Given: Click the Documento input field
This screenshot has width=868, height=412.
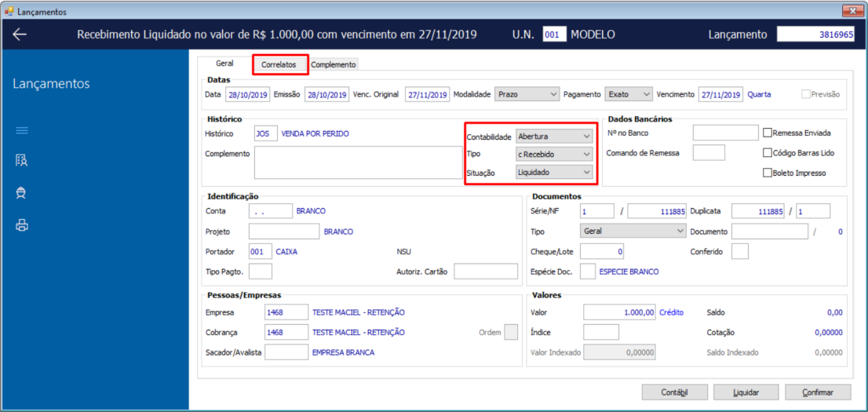Looking at the screenshot, I should pyautogui.click(x=770, y=232).
